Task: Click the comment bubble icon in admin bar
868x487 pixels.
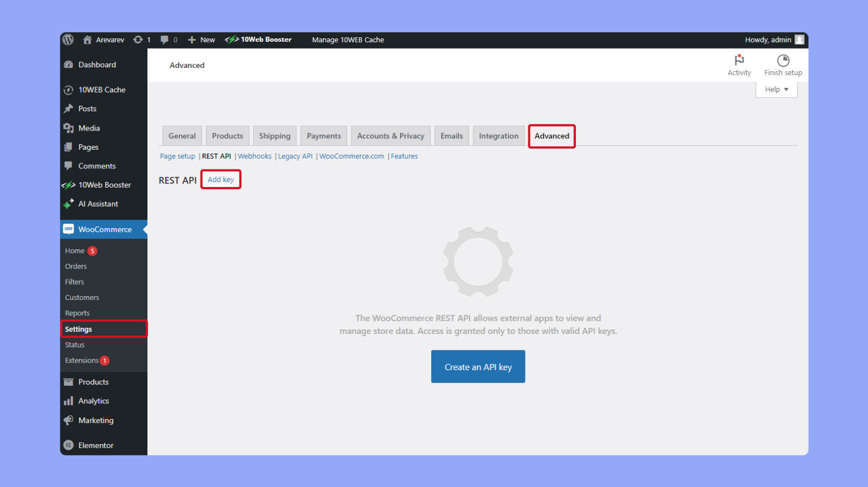Action: coord(164,40)
